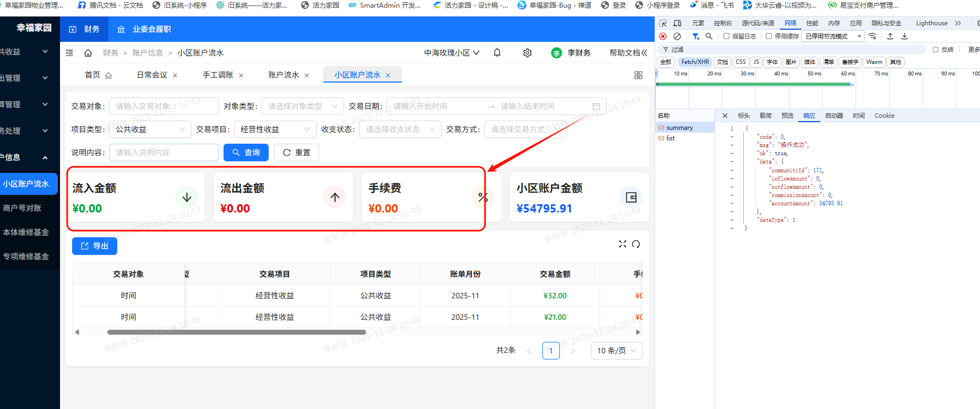
Task: Click the 导出 export button
Action: tap(95, 246)
